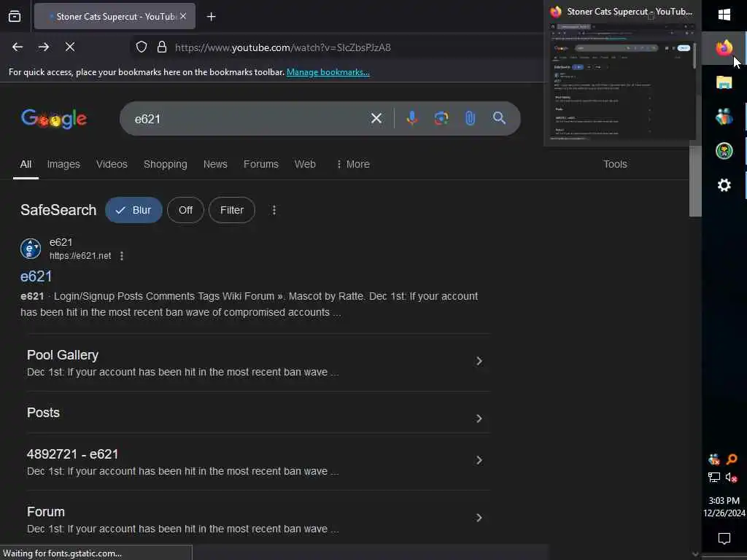Open muted volume tray icon
The width and height of the screenshot is (747, 560).
point(732,477)
